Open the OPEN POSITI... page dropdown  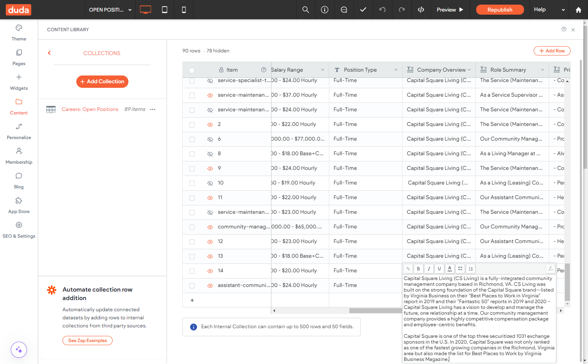click(110, 10)
